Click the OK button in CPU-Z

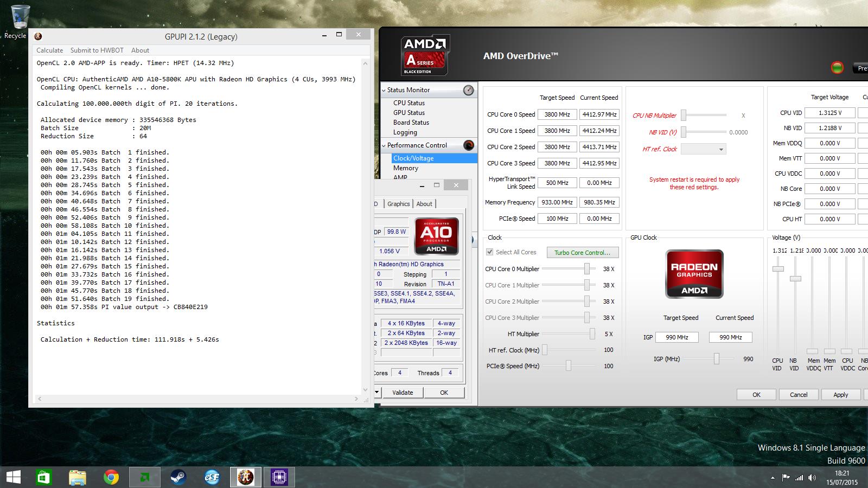click(444, 393)
